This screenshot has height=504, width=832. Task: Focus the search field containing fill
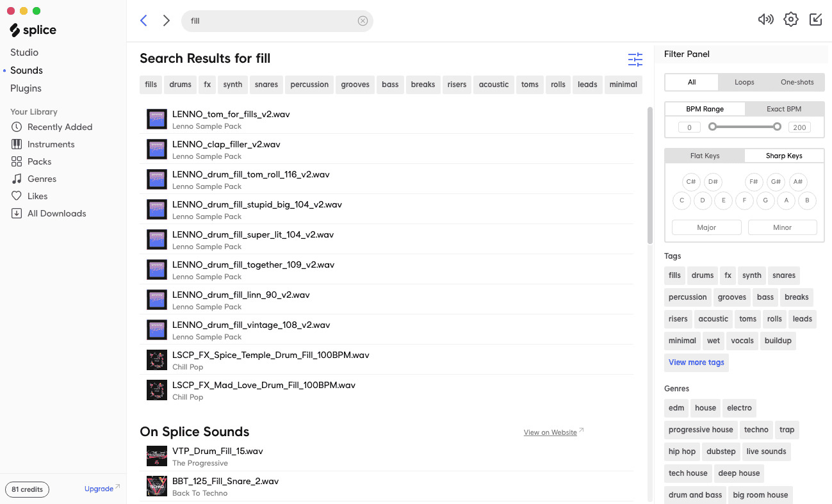(x=277, y=20)
